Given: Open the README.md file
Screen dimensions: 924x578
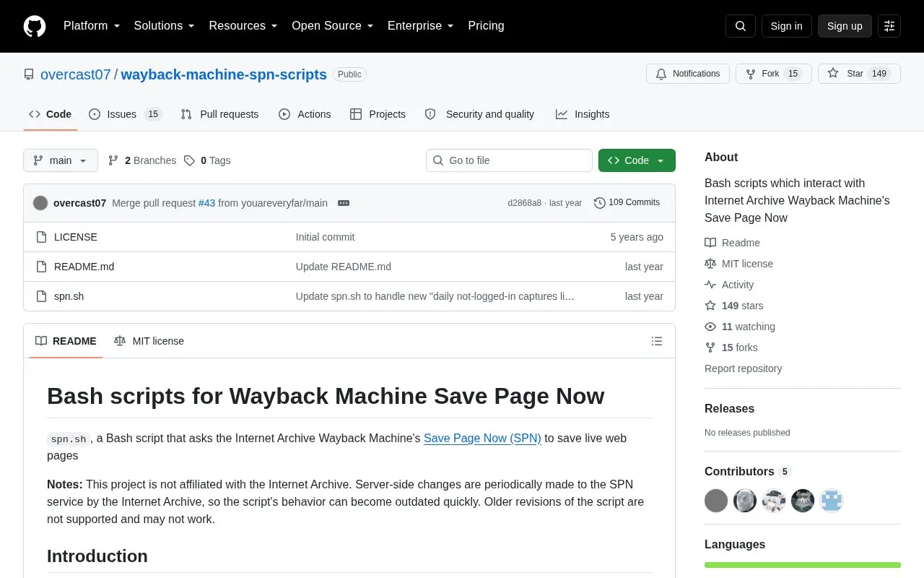Looking at the screenshot, I should 84,267.
